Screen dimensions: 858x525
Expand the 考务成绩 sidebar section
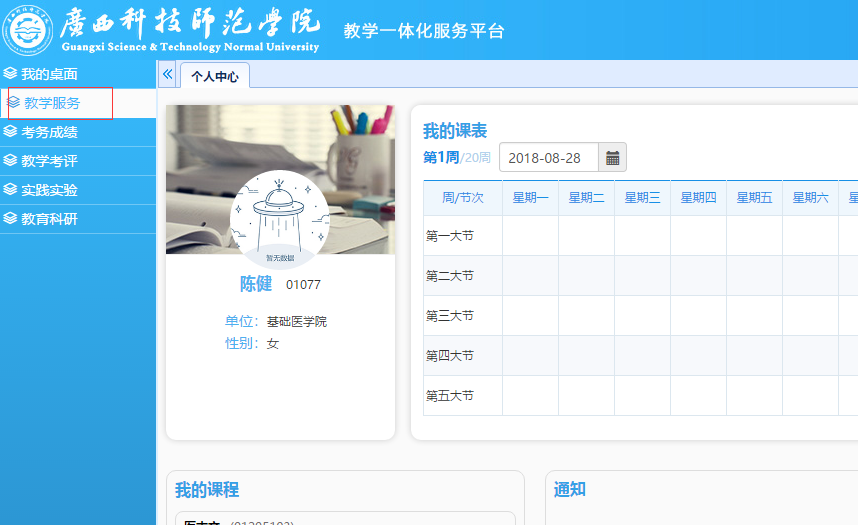[x=49, y=132]
